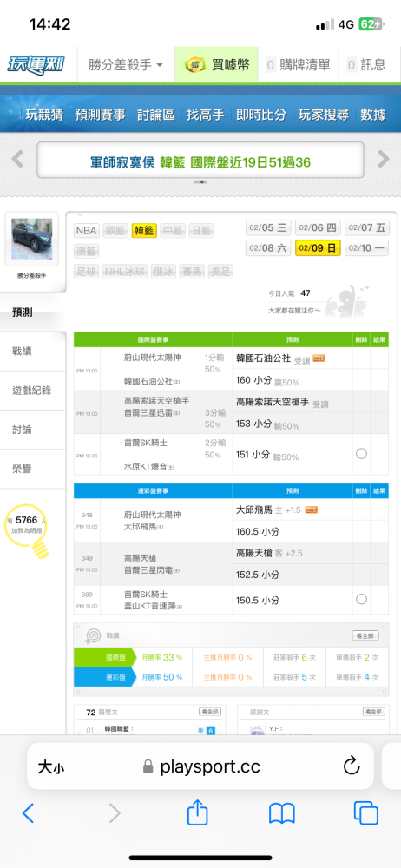Open 訊息 messages
Viewport: 401px width, 868px height.
point(366,65)
